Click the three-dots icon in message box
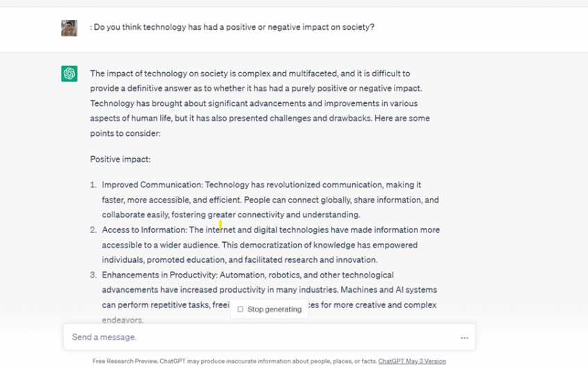 pos(465,338)
